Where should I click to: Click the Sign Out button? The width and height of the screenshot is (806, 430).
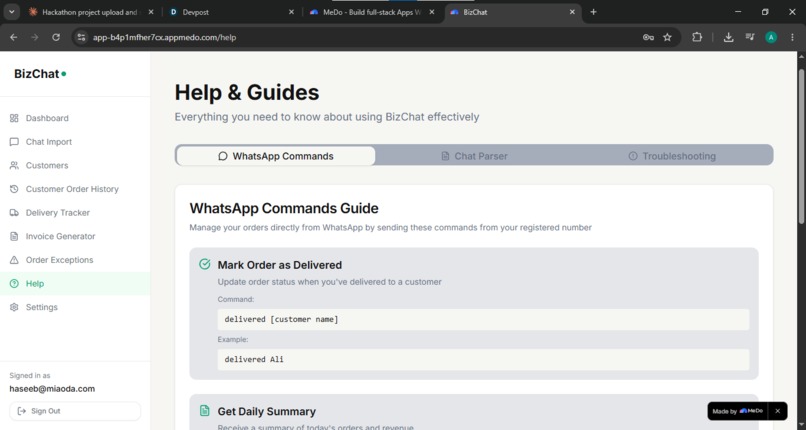click(75, 411)
